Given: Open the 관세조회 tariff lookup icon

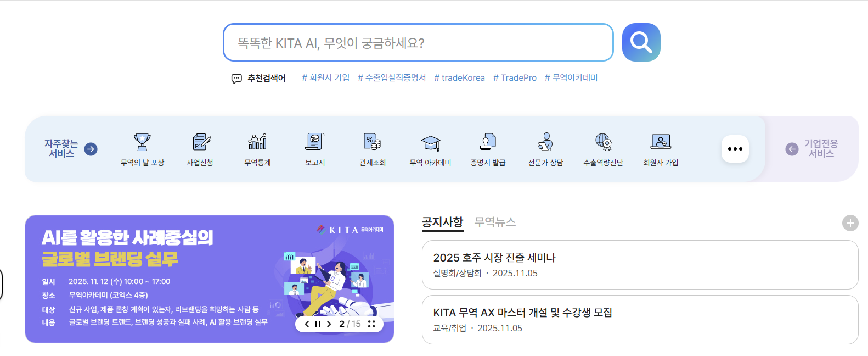Looking at the screenshot, I should pyautogui.click(x=373, y=142).
